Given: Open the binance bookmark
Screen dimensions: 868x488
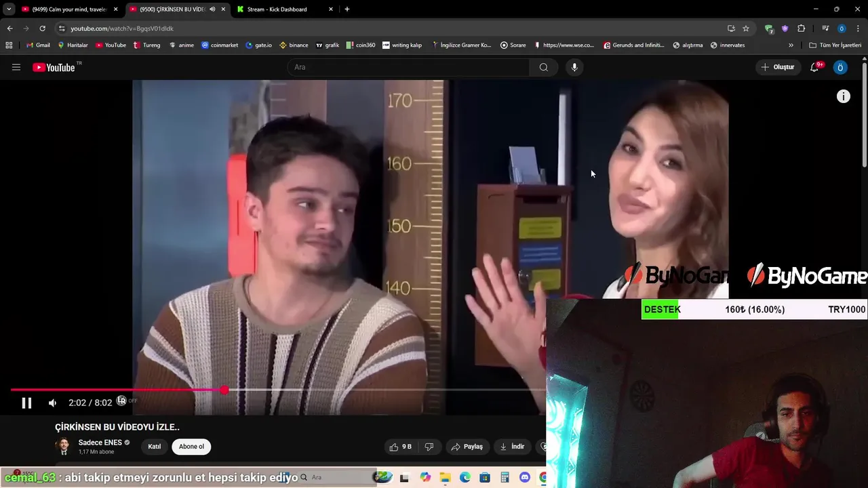Looking at the screenshot, I should 294,45.
